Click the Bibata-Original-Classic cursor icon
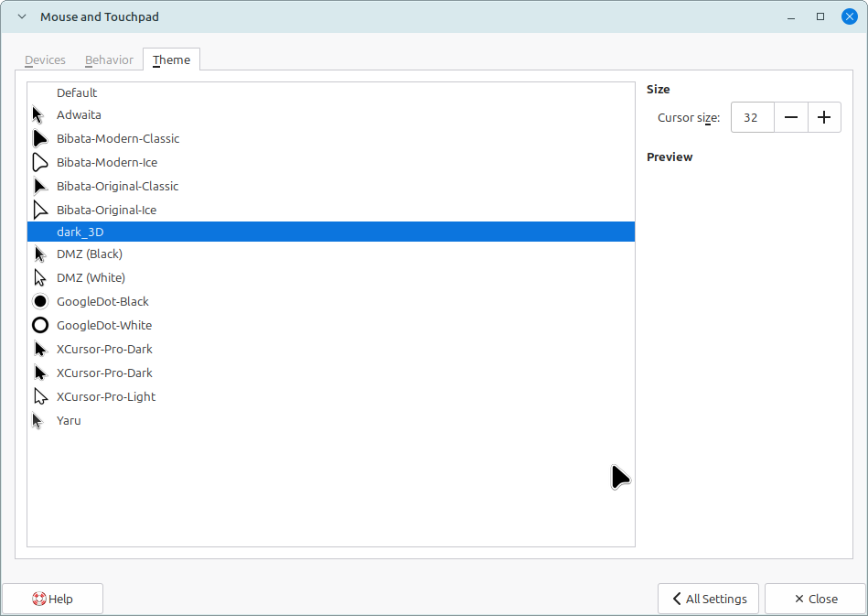The width and height of the screenshot is (868, 616). click(x=40, y=186)
